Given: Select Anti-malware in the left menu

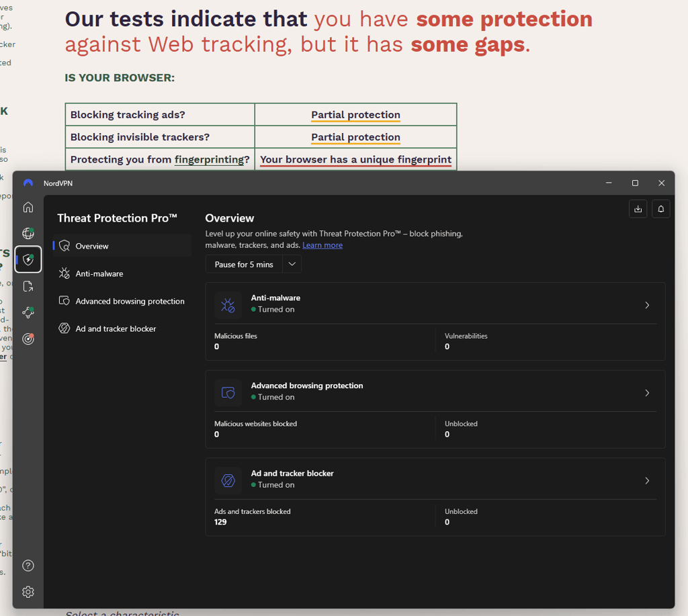Looking at the screenshot, I should [122, 273].
